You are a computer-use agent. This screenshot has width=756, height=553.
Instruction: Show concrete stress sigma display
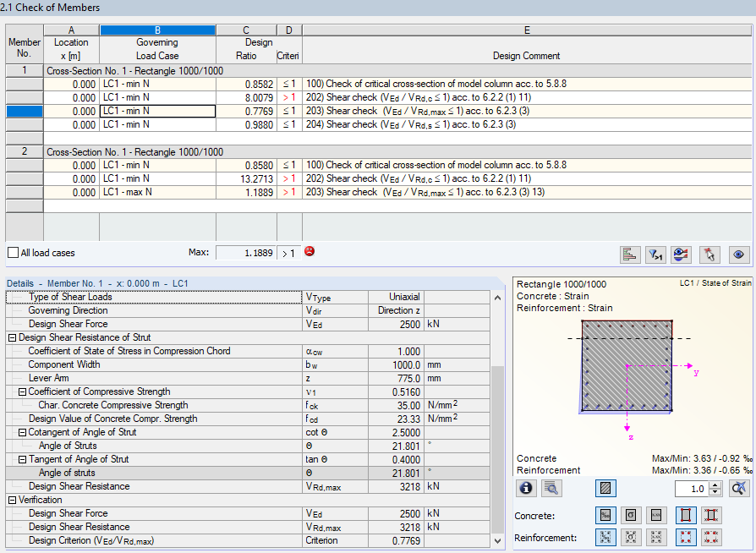coord(631,516)
